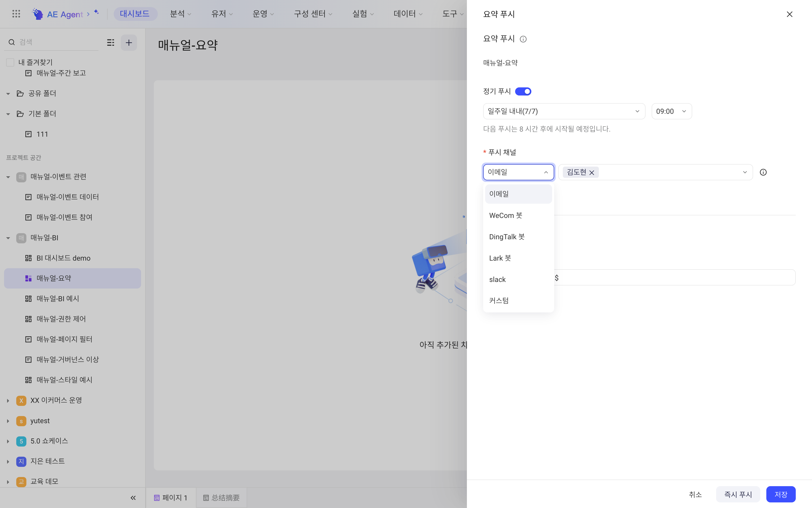Select the 커스텀 channel option
Image resolution: width=812 pixels, height=508 pixels.
point(518,301)
